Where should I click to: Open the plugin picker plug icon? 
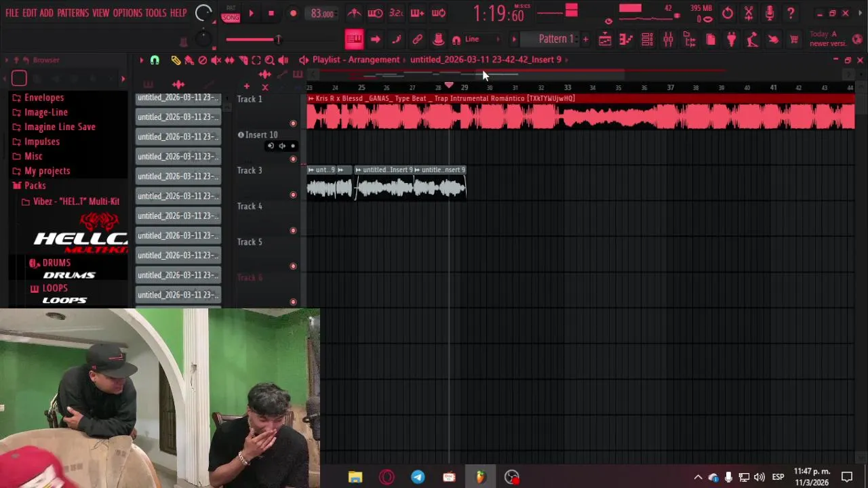coord(731,40)
